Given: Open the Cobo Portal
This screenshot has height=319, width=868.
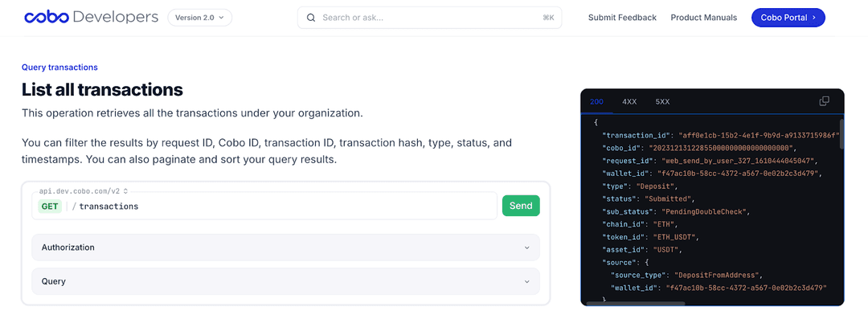Looking at the screenshot, I should (x=788, y=18).
